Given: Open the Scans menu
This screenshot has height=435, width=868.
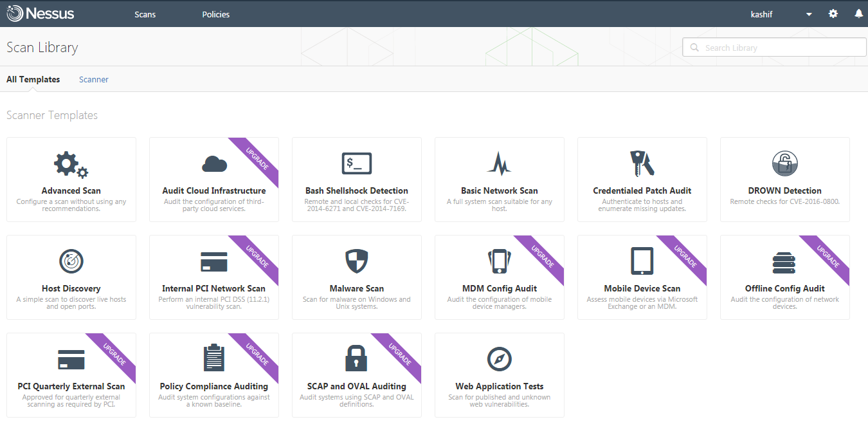Looking at the screenshot, I should click(145, 14).
